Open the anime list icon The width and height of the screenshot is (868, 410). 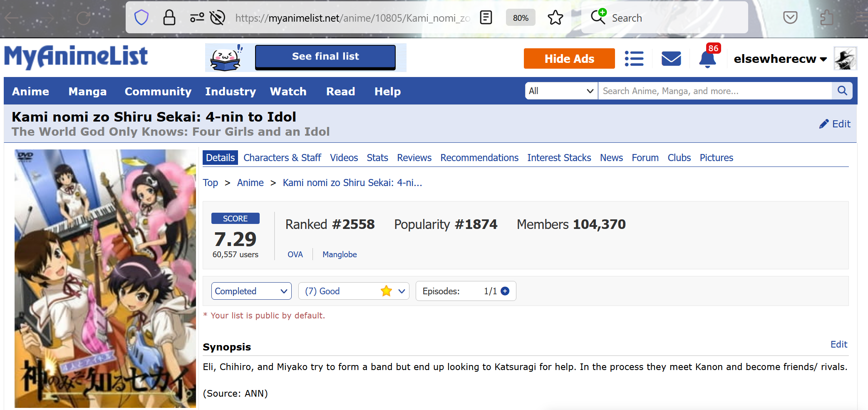click(x=634, y=59)
